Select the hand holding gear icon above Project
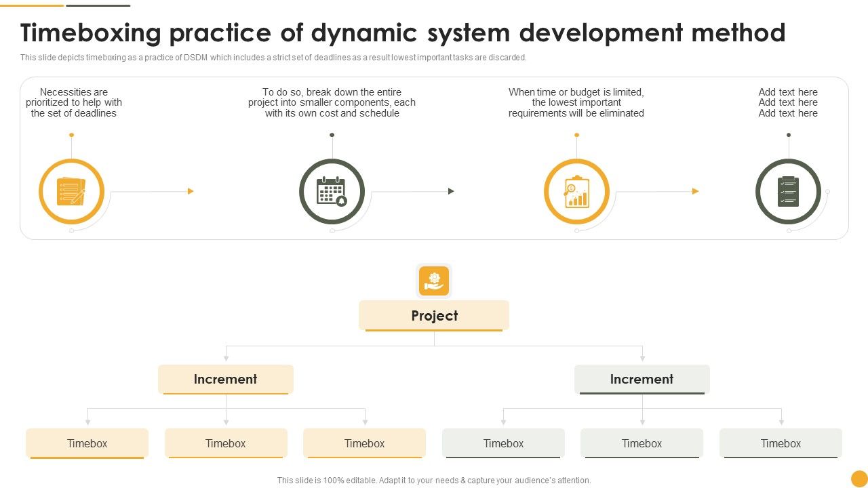The width and height of the screenshot is (868, 488). pos(434,281)
